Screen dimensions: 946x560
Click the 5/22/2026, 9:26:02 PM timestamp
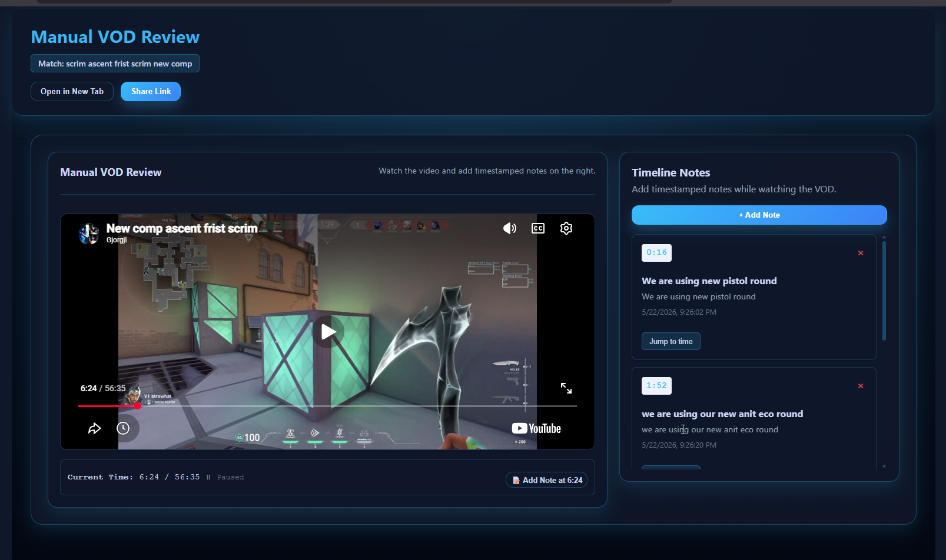tap(679, 312)
